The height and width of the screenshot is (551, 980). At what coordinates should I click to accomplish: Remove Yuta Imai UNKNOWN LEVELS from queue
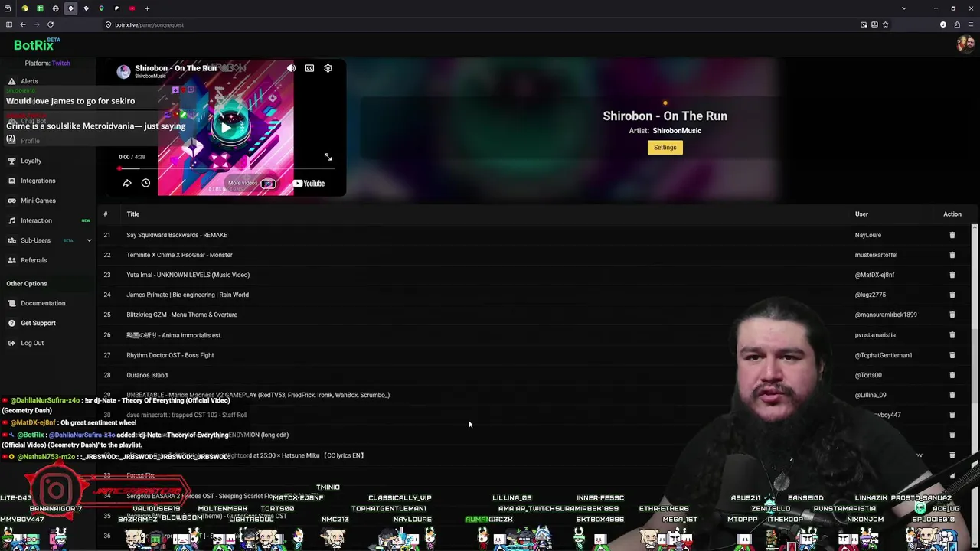(952, 275)
